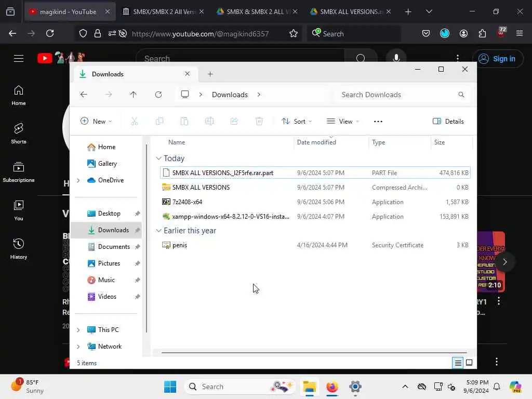
Task: Open Firefox from the Windows taskbar
Action: 332,387
